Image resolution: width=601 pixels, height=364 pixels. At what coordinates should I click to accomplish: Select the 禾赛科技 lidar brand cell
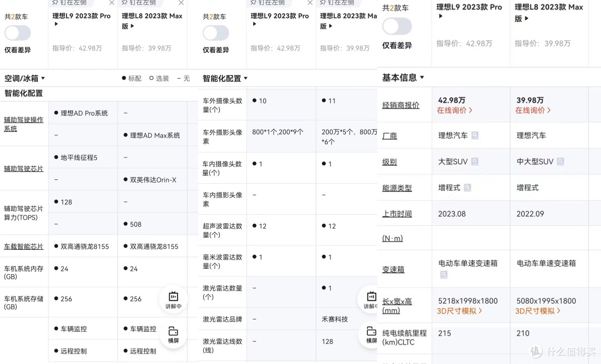click(x=347, y=319)
